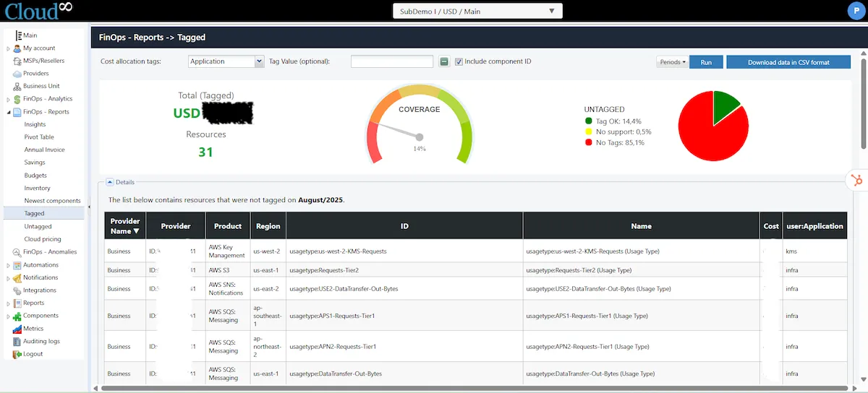Click the FinOps - Analytics dollar icon
Screen dimensions: 868x393
17,99
